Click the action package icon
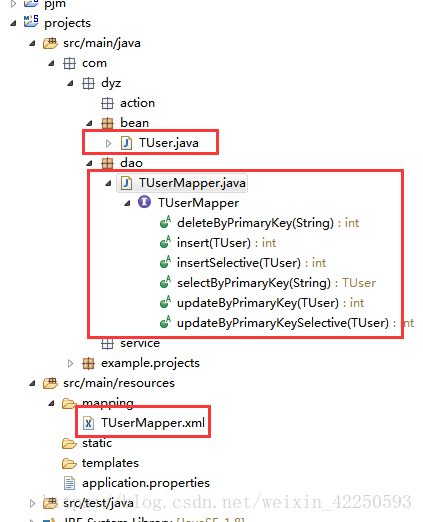Image resolution: width=423 pixels, height=522 pixels. (x=107, y=103)
